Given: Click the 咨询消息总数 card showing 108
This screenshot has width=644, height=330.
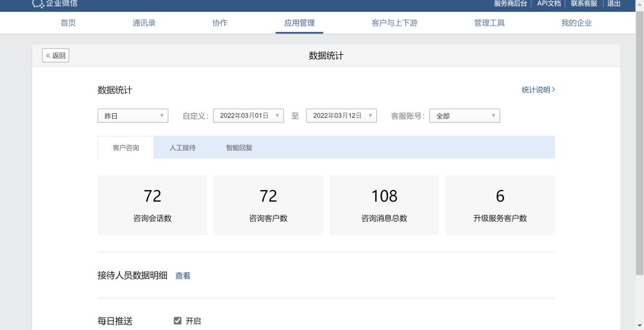Looking at the screenshot, I should point(384,206).
